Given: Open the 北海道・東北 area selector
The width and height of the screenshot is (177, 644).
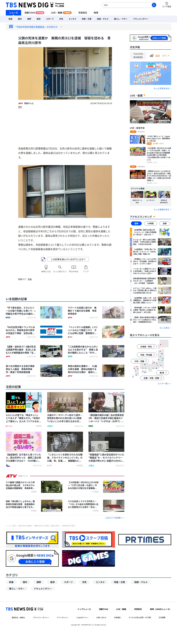Looking at the screenshot, I should [x=147, y=347].
